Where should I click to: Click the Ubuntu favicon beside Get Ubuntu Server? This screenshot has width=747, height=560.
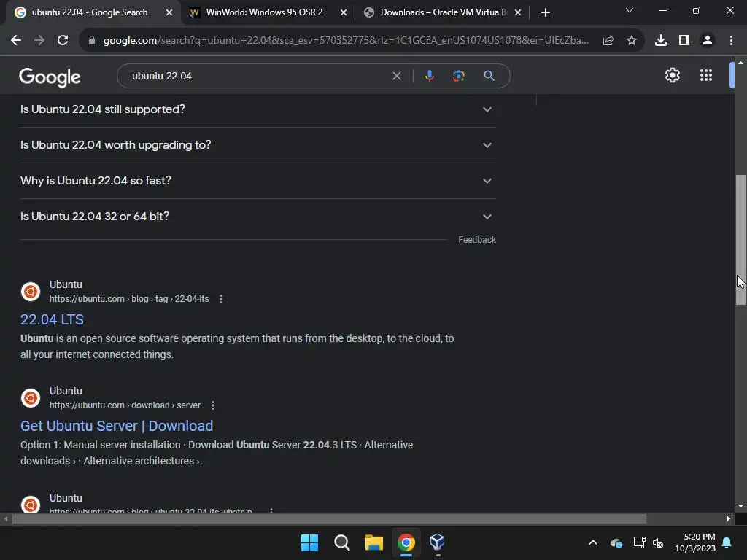[31, 398]
